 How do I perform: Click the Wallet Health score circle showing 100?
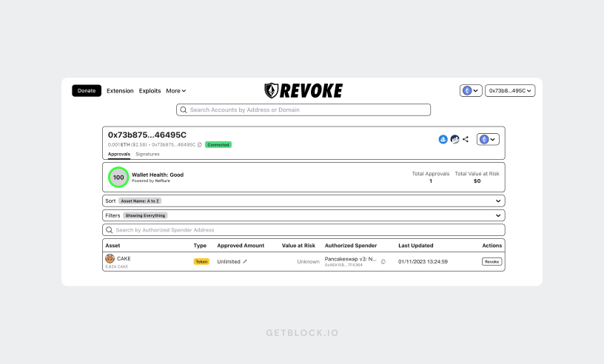pyautogui.click(x=118, y=177)
